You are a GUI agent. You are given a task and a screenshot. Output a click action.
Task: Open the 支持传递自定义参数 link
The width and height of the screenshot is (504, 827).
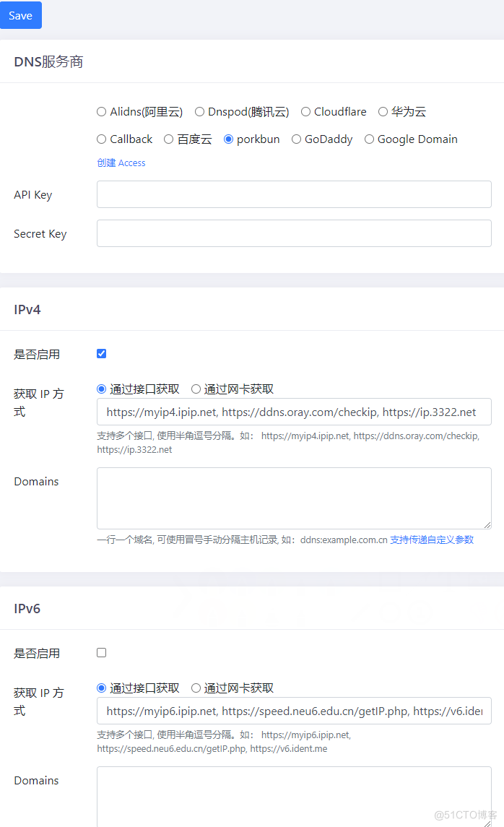(x=432, y=540)
